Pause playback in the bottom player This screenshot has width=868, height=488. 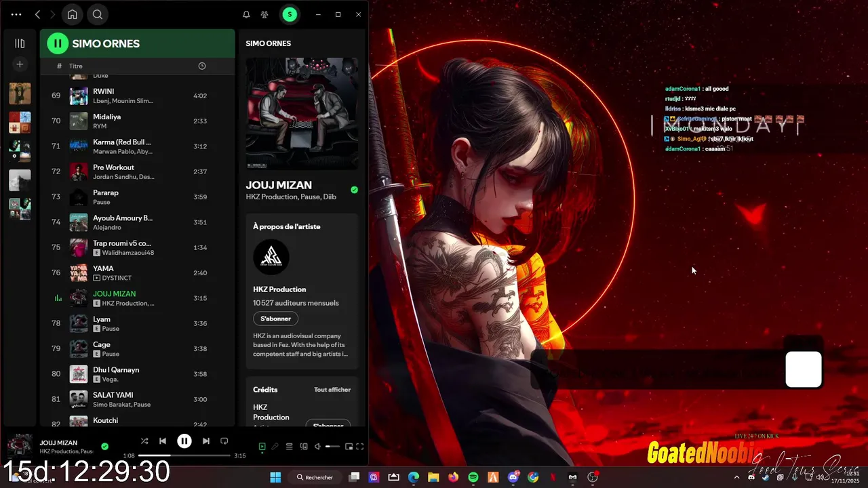184,441
